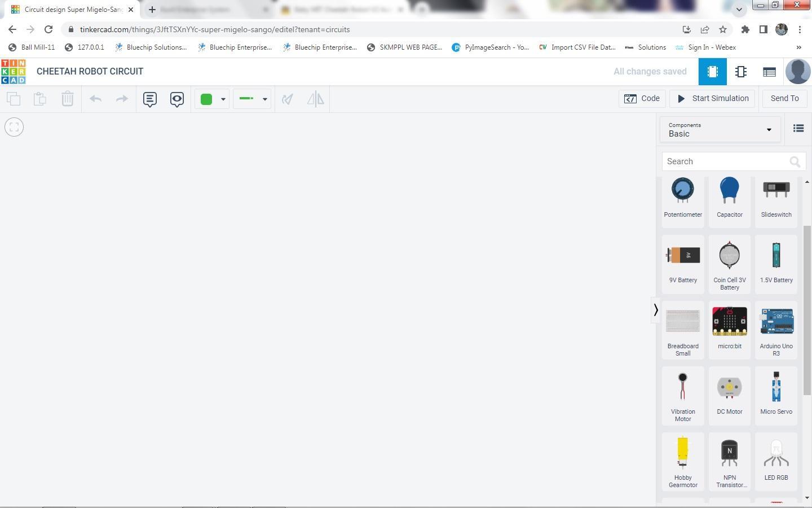Click the project title CHEETAH ROBOT CIRCUIT
This screenshot has height=508, width=812.
click(x=90, y=72)
